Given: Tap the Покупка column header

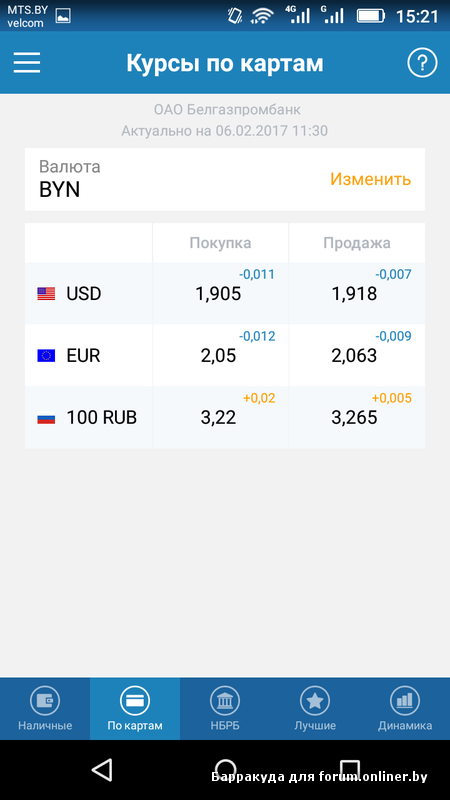Looking at the screenshot, I should [220, 243].
